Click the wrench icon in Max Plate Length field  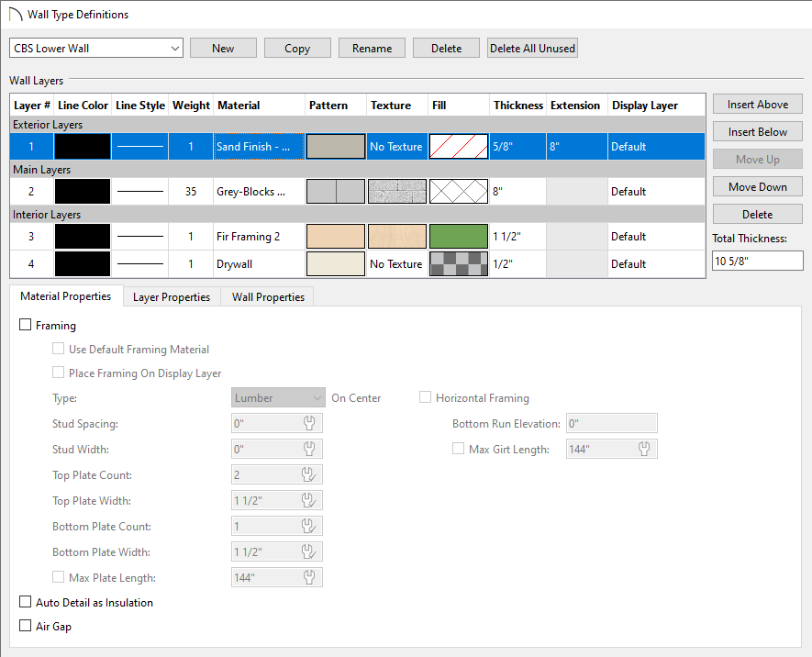coord(309,577)
